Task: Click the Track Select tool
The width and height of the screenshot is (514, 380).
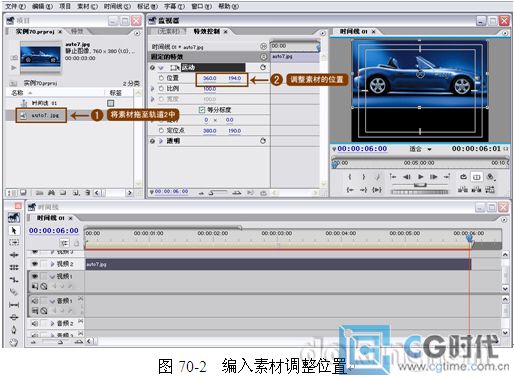Action: (14, 242)
